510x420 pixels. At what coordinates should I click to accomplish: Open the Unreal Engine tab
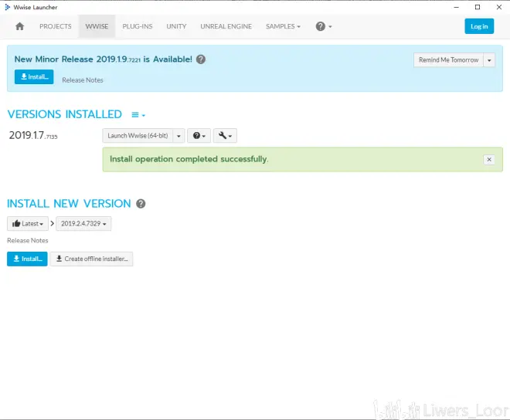[226, 26]
